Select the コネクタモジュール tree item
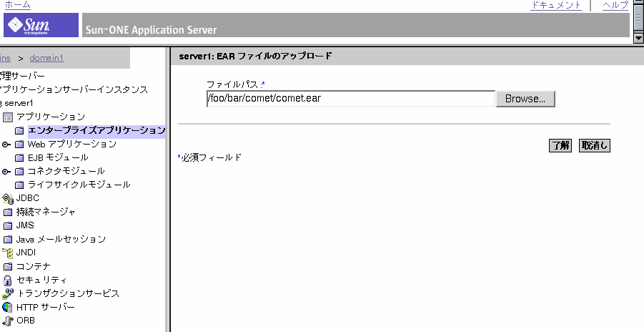This screenshot has width=644, height=332. tap(66, 172)
